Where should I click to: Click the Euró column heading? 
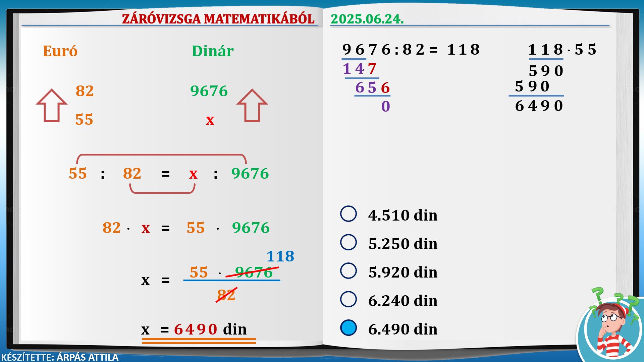[x=60, y=51]
